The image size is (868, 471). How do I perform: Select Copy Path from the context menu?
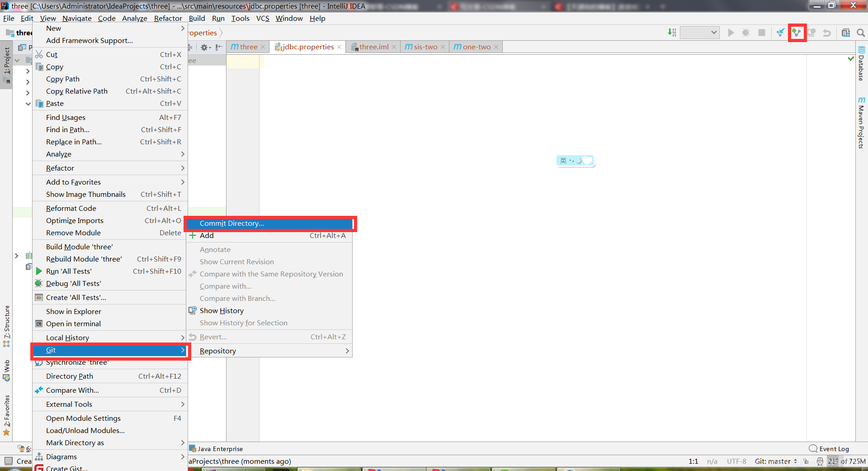[110, 79]
